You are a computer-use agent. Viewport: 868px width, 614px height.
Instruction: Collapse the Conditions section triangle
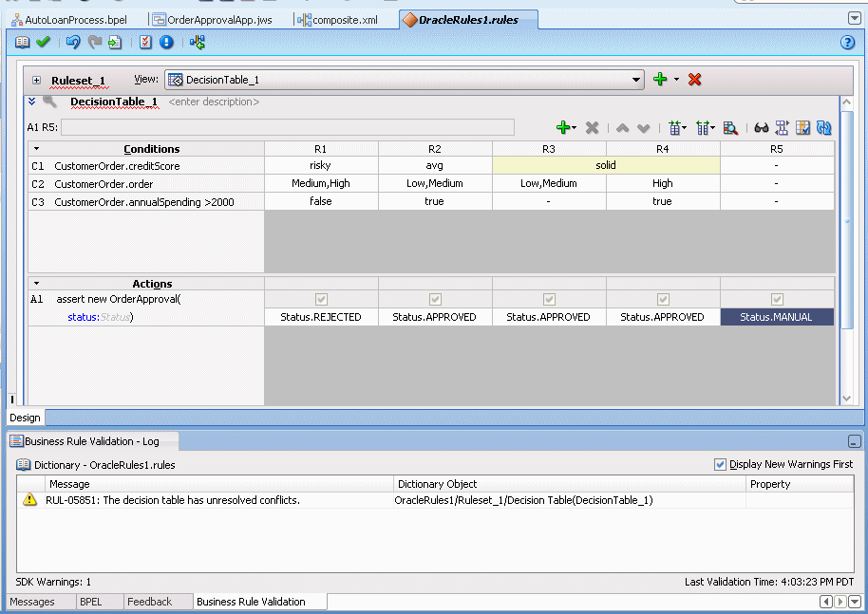click(x=36, y=149)
